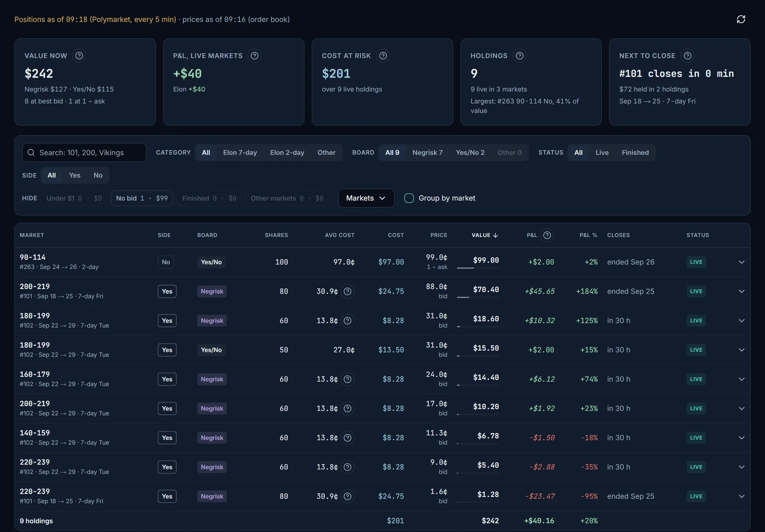Toggle hiding Other markets holdings

287,198
